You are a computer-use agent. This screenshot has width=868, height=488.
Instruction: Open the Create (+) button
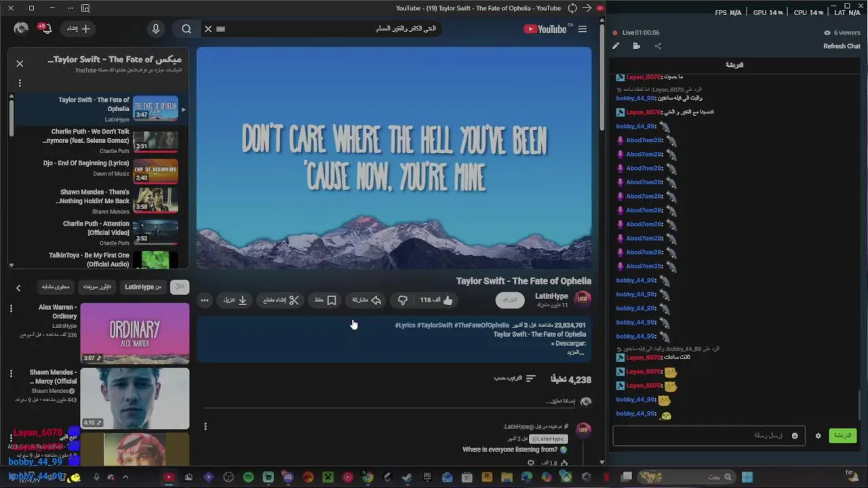tap(78, 28)
